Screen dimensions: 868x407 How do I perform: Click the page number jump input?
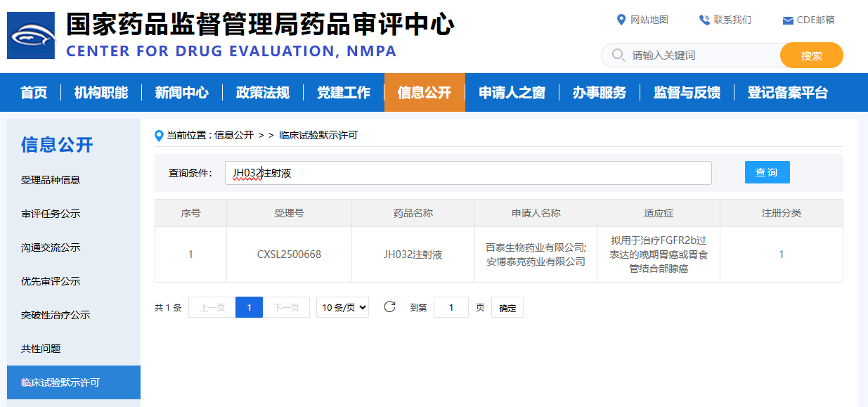click(451, 307)
